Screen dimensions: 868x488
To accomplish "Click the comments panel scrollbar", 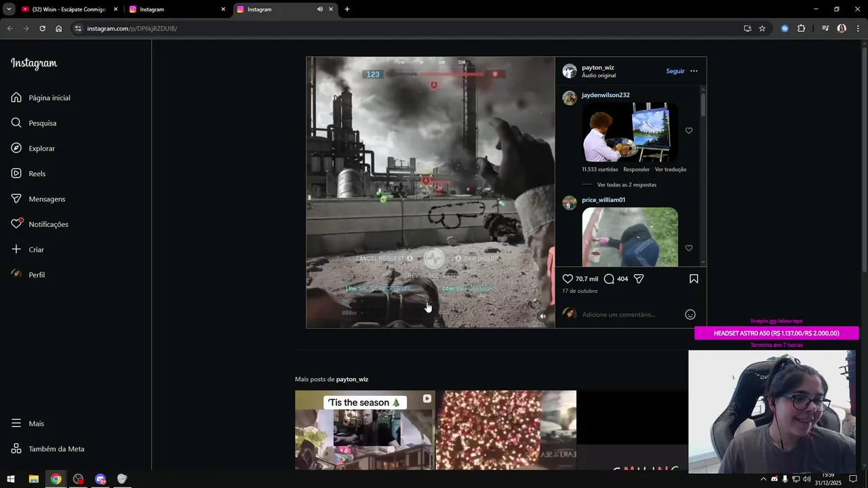I will coord(703,105).
